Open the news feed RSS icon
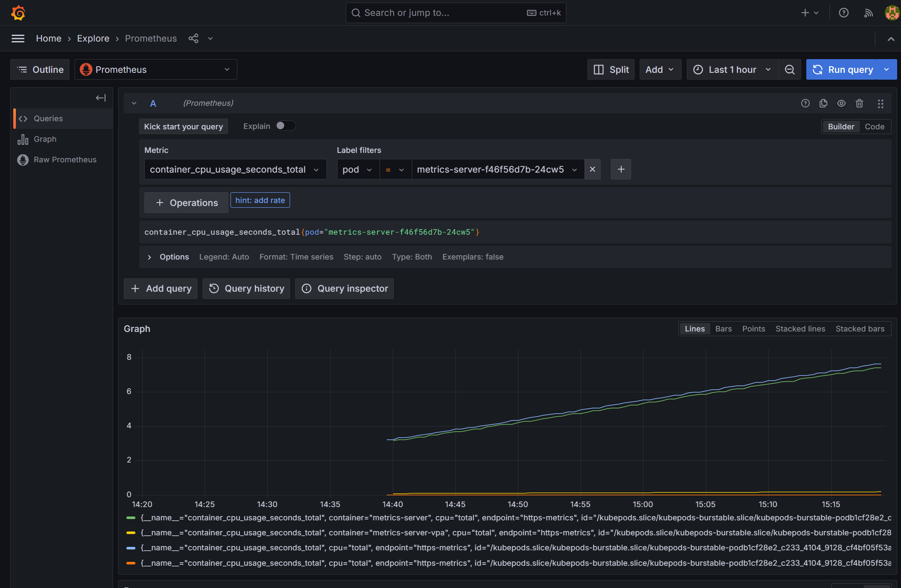The image size is (901, 588). click(x=868, y=13)
